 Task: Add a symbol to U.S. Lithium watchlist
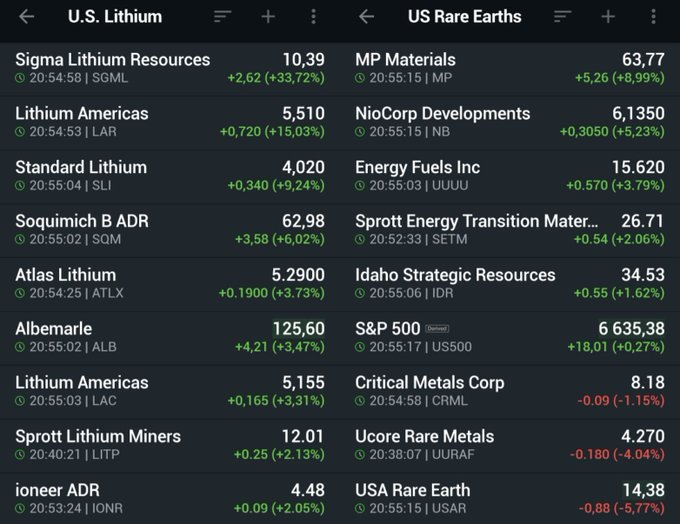pos(268,17)
